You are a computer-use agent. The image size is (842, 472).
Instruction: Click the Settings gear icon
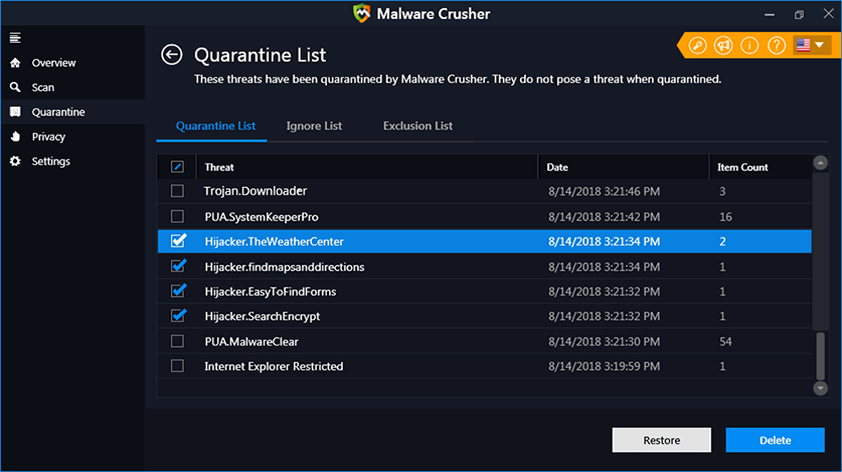coord(15,161)
